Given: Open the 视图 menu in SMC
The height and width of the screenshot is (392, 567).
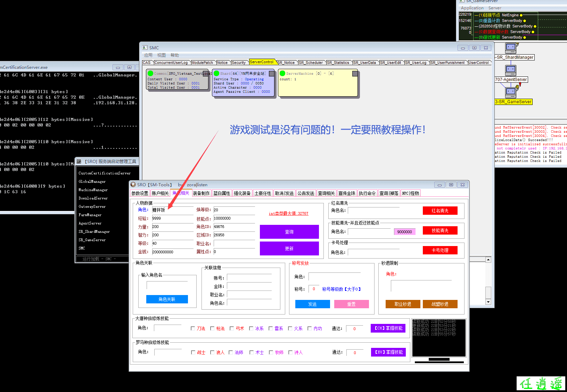Looking at the screenshot, I should coord(162,55).
